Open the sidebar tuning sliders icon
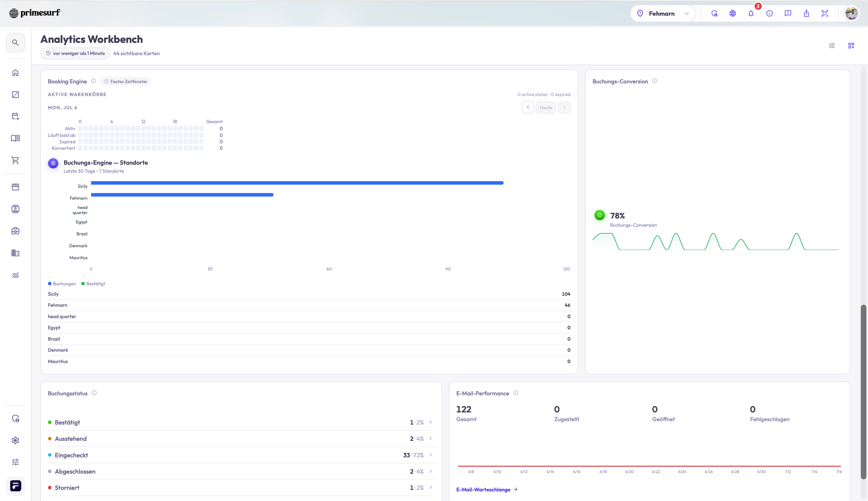 tap(16, 462)
